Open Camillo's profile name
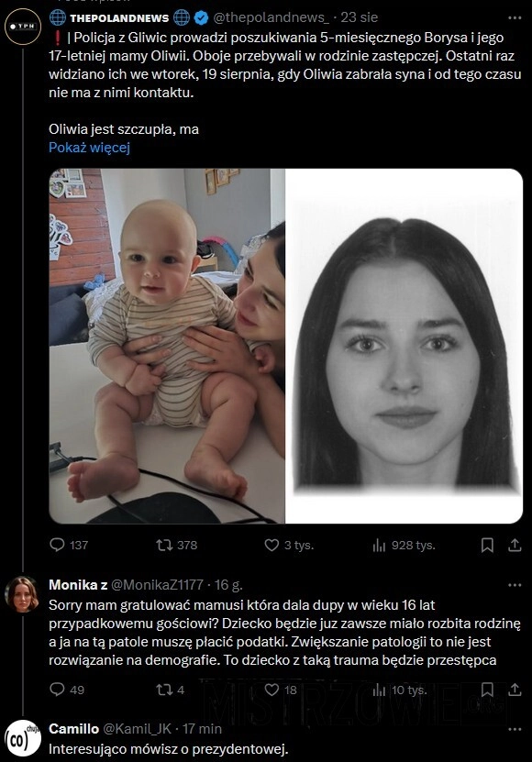The image size is (532, 762). point(74,729)
